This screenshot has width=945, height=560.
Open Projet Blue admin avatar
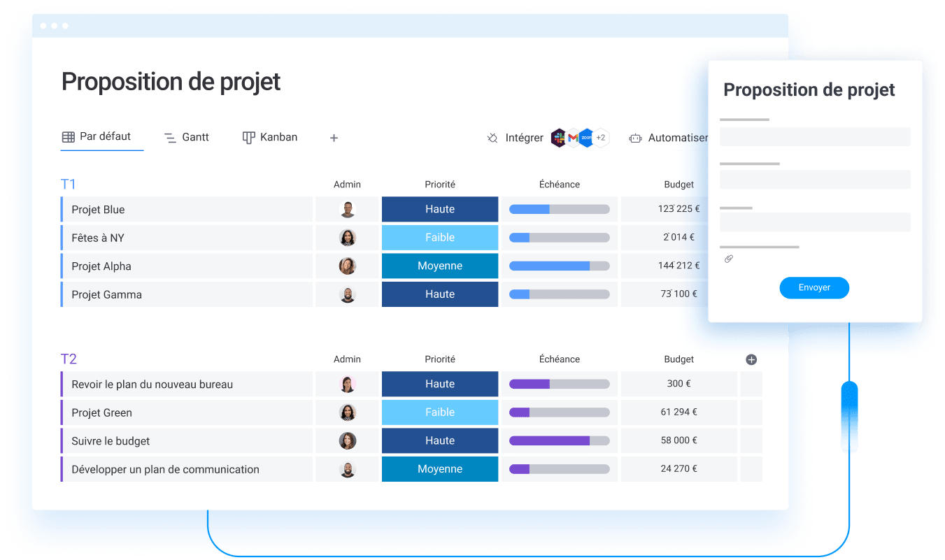click(x=348, y=210)
